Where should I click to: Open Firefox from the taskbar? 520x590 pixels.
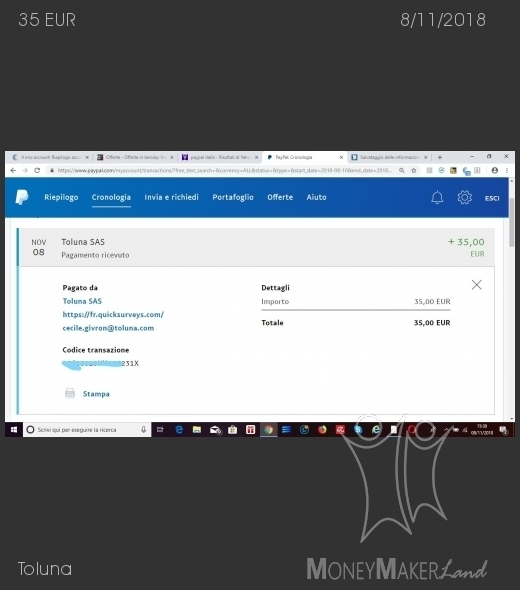322,429
